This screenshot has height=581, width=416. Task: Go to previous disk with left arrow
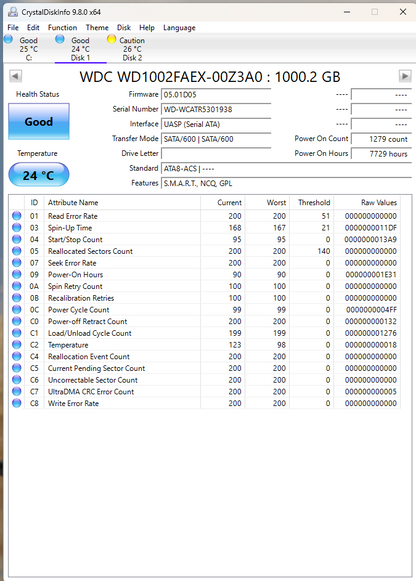pos(15,76)
